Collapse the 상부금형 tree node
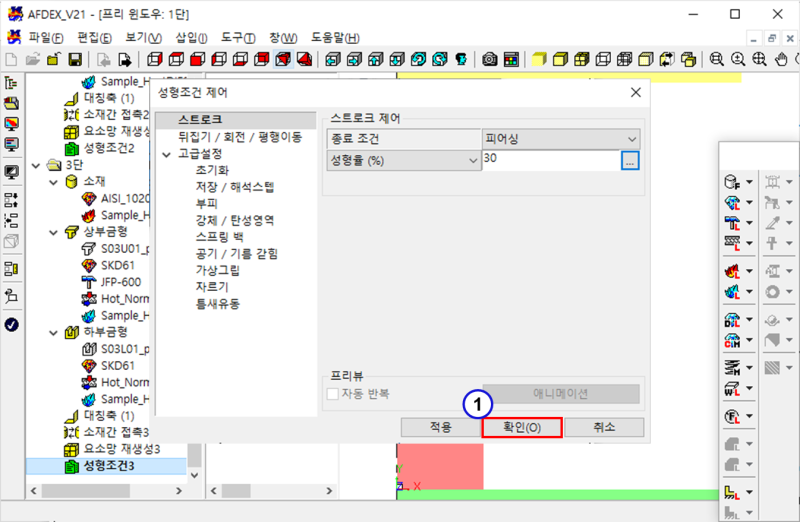This screenshot has width=800, height=522. [53, 232]
